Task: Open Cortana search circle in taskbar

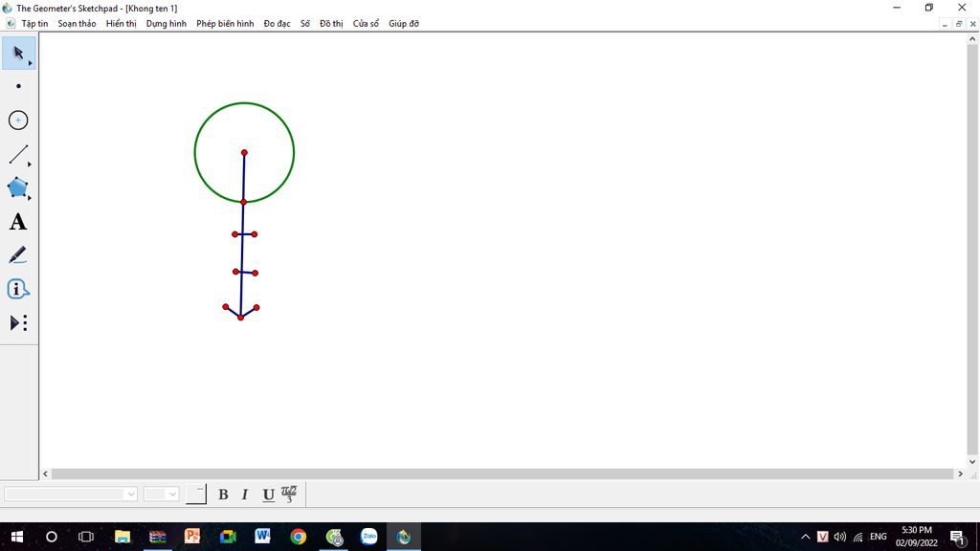Action: pos(52,537)
